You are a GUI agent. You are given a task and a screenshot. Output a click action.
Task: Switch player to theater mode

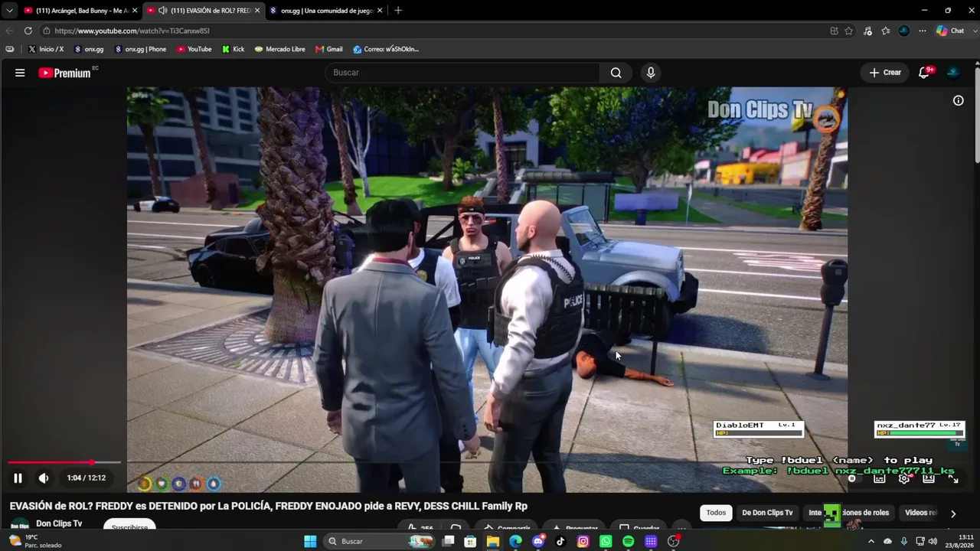pos(929,479)
